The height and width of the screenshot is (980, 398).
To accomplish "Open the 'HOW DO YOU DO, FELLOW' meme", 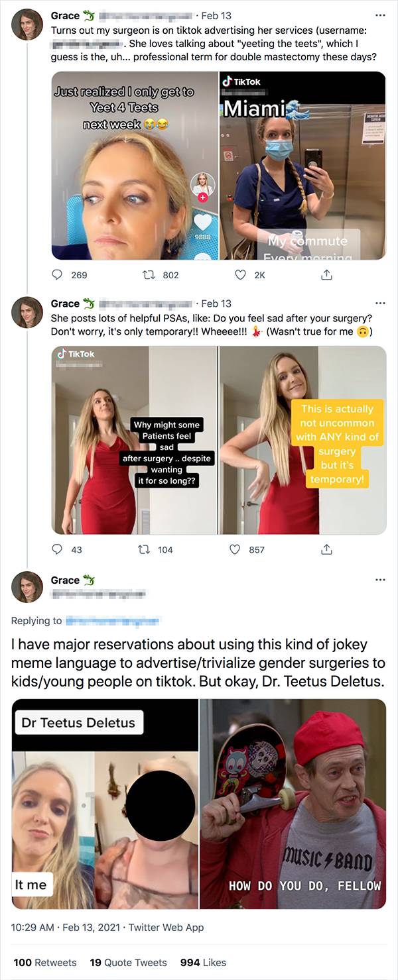I will 293,804.
